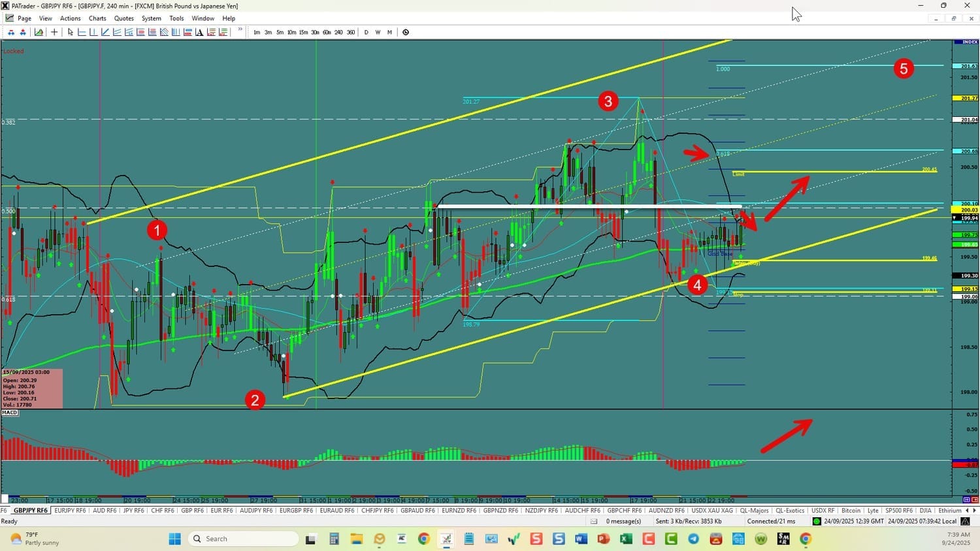Screen dimensions: 980x551
Task: Open Chrome from the taskbar
Action: pyautogui.click(x=424, y=539)
